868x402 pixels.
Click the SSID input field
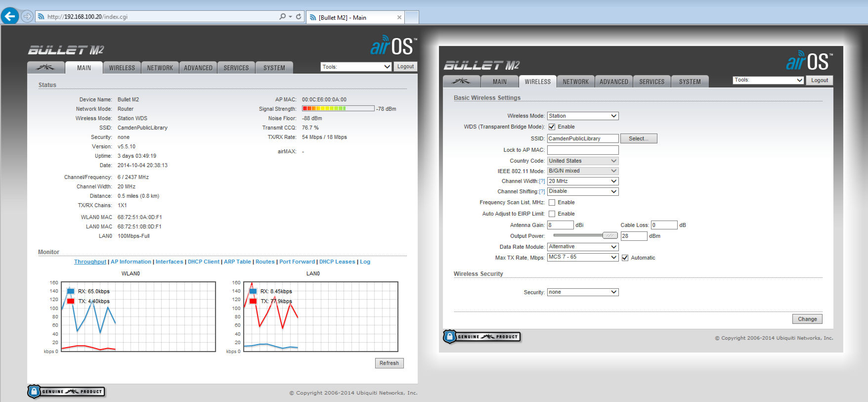point(583,138)
